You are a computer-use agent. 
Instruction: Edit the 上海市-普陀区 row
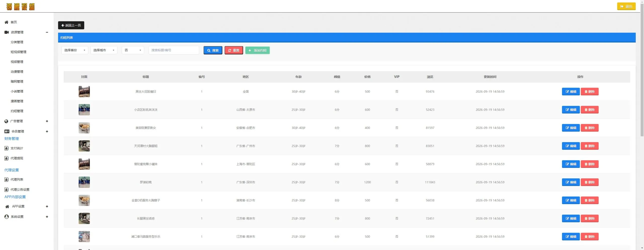(571, 164)
